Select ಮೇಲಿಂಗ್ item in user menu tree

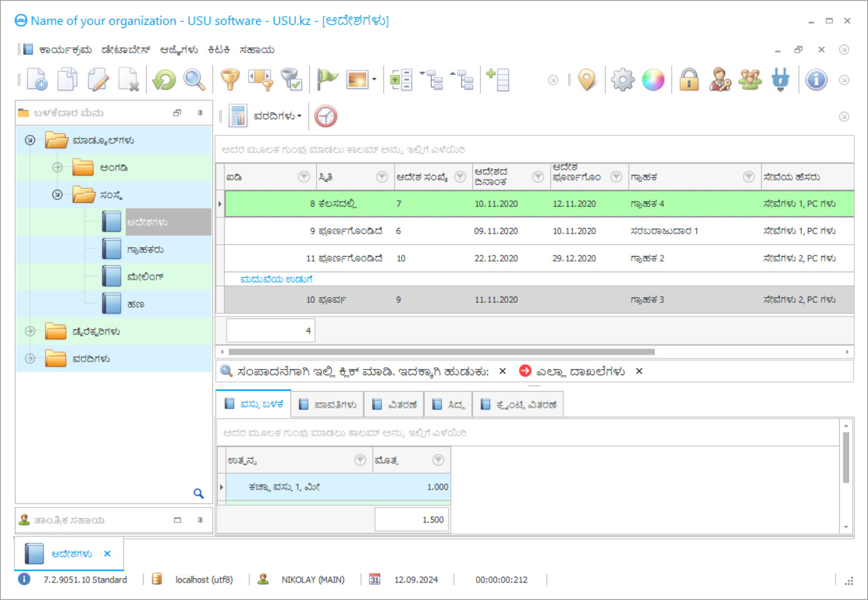pyautogui.click(x=145, y=277)
